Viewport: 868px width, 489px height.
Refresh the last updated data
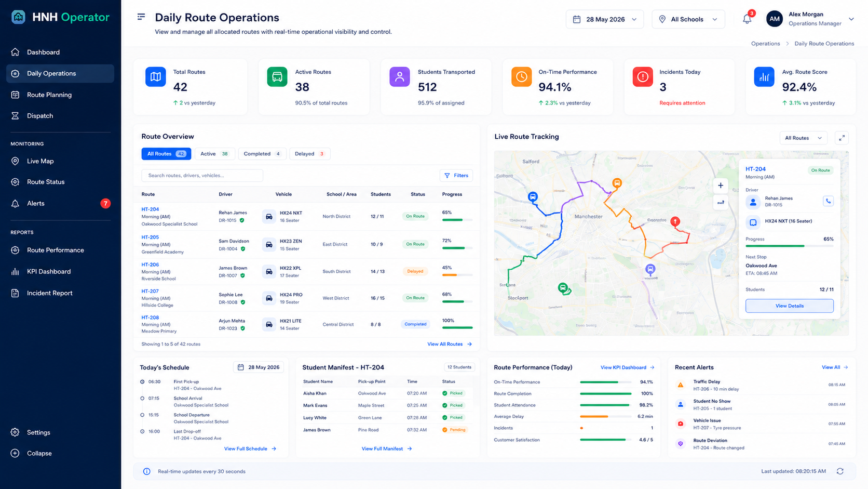point(840,471)
